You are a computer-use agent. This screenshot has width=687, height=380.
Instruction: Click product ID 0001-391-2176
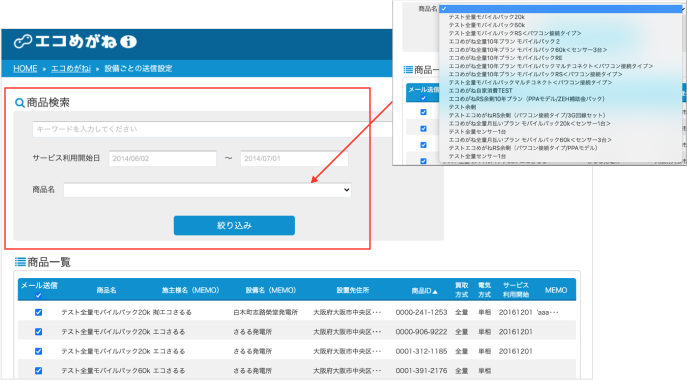coord(421,371)
